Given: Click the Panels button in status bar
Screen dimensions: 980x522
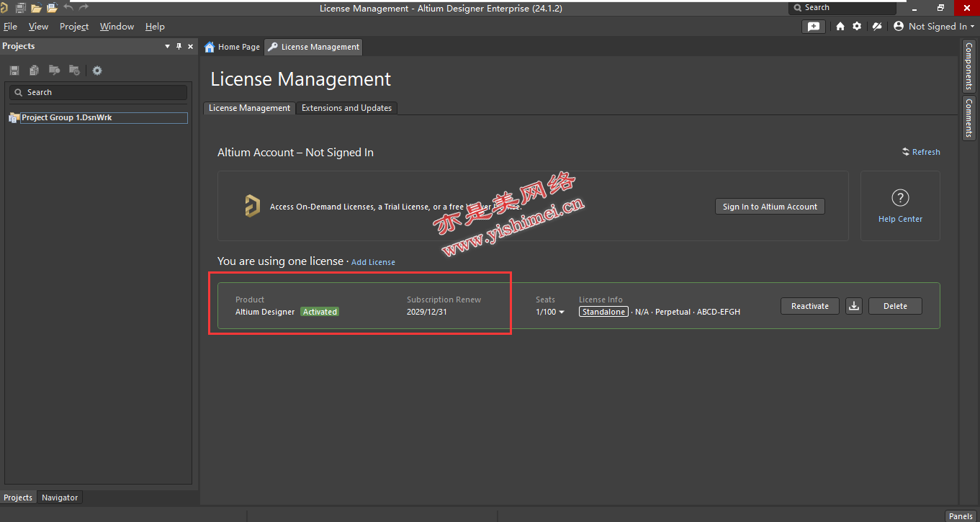Looking at the screenshot, I should click(x=961, y=516).
